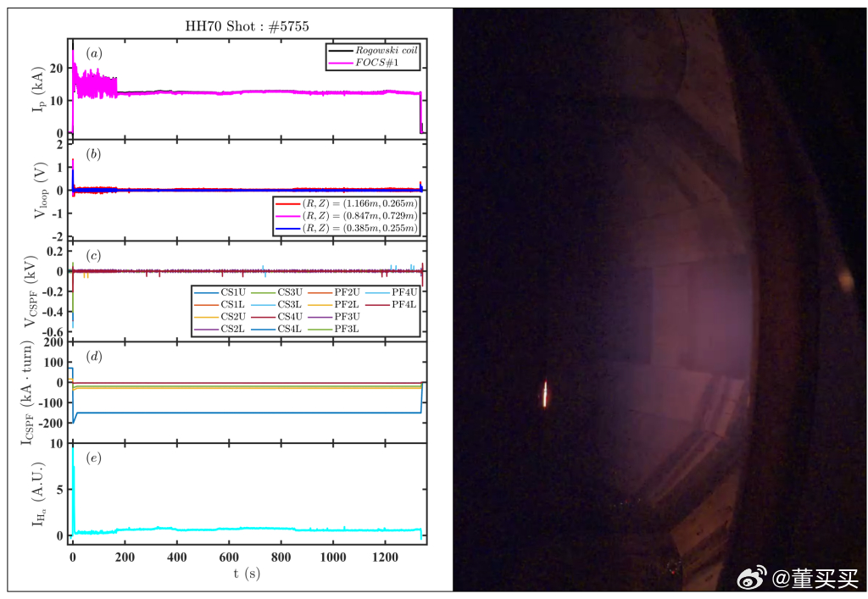
Task: Select legend entry (R,Z)=(1.166m, 0.265m)
Action: 346,203
